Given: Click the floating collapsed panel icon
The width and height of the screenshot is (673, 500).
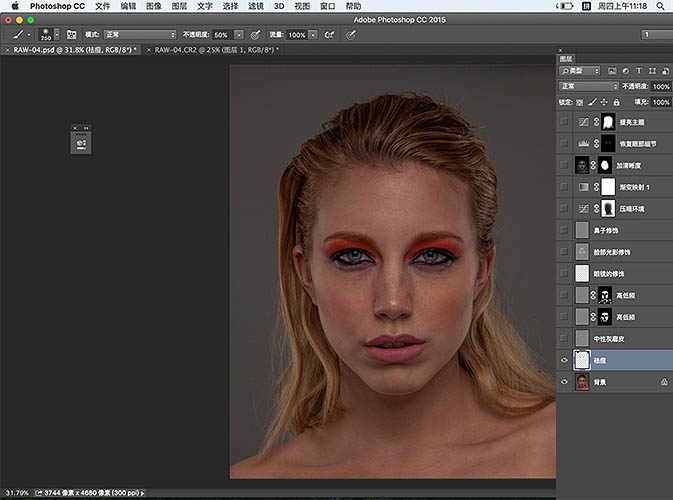Looking at the screenshot, I should pos(80,143).
